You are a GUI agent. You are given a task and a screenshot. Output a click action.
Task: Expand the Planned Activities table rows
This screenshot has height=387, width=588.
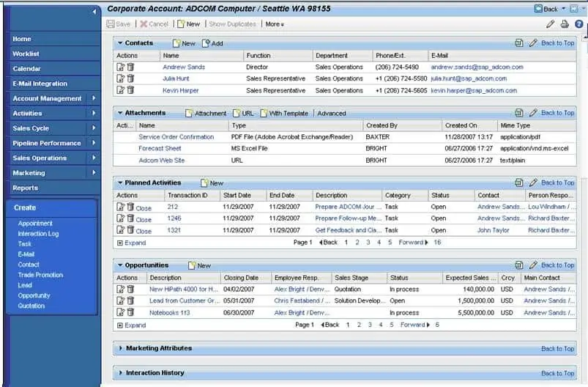pos(131,243)
